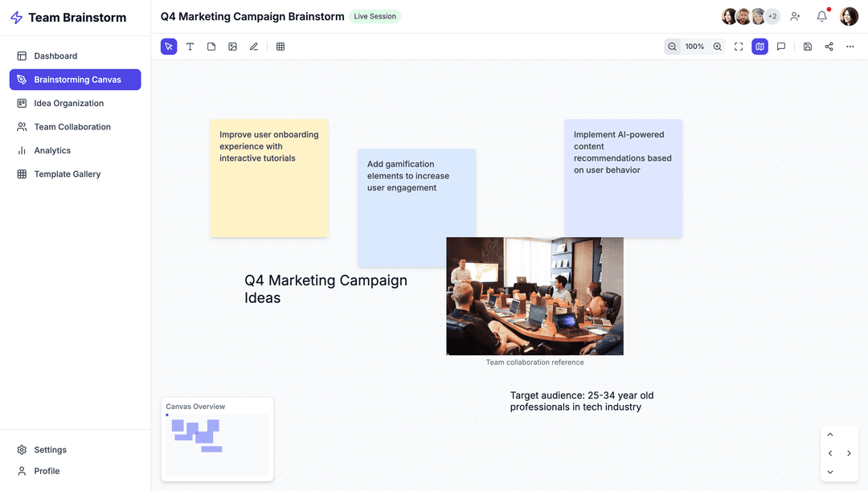Select the pointer selection tool
Screen dimensions: 868x491
(168, 46)
